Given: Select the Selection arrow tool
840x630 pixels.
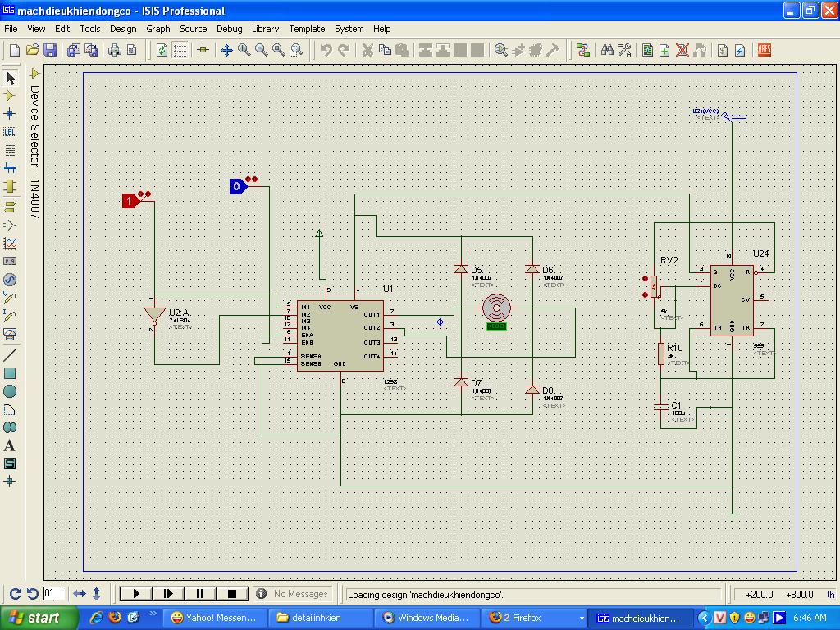Looking at the screenshot, I should point(10,78).
